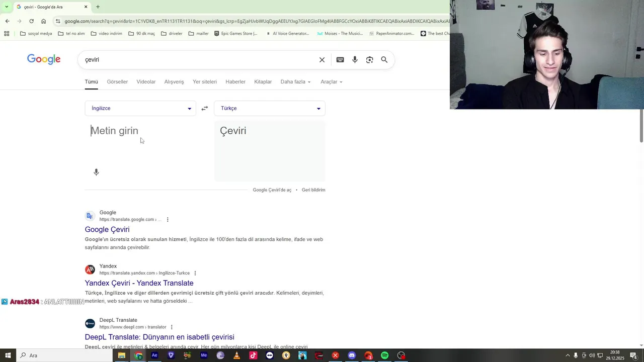Switch to the Yer siteleri tab

tap(205, 82)
